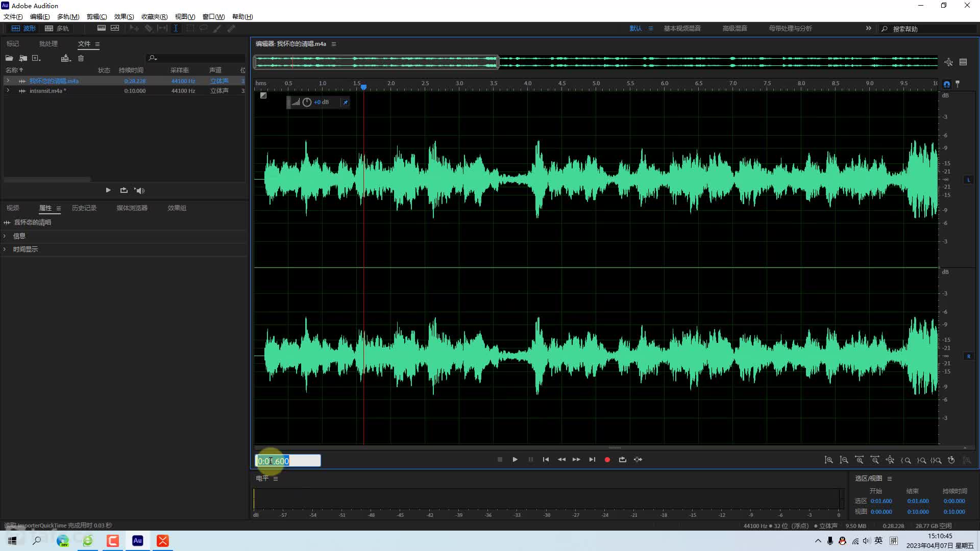980x551 pixels.
Task: Click Zoom Out Full icon
Action: [x=890, y=460]
